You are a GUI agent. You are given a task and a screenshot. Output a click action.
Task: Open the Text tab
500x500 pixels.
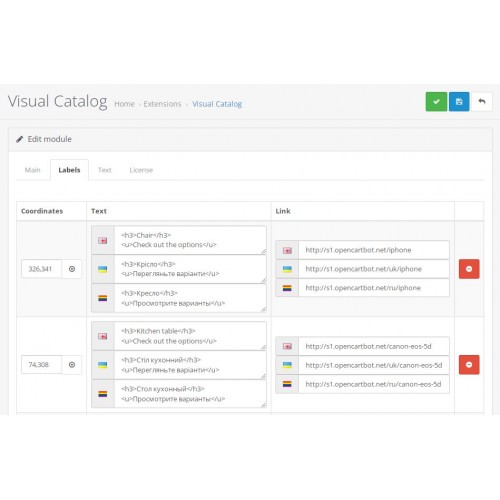tap(105, 170)
